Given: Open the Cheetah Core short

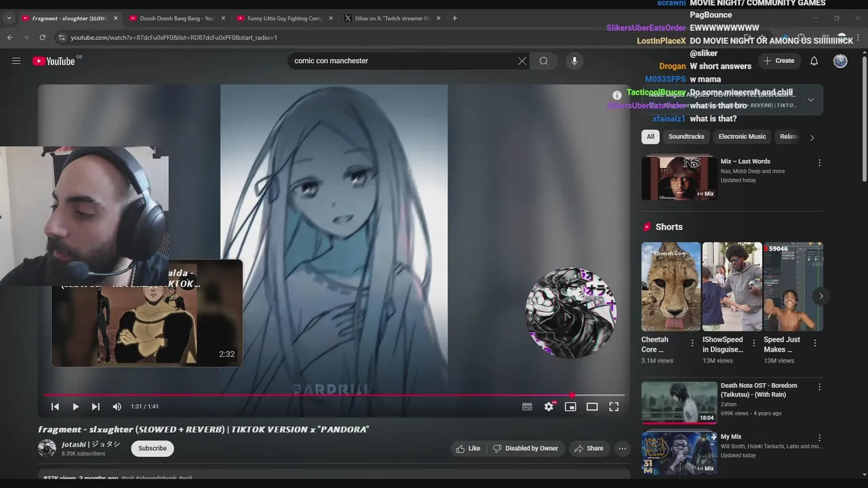Looking at the screenshot, I should tap(671, 287).
